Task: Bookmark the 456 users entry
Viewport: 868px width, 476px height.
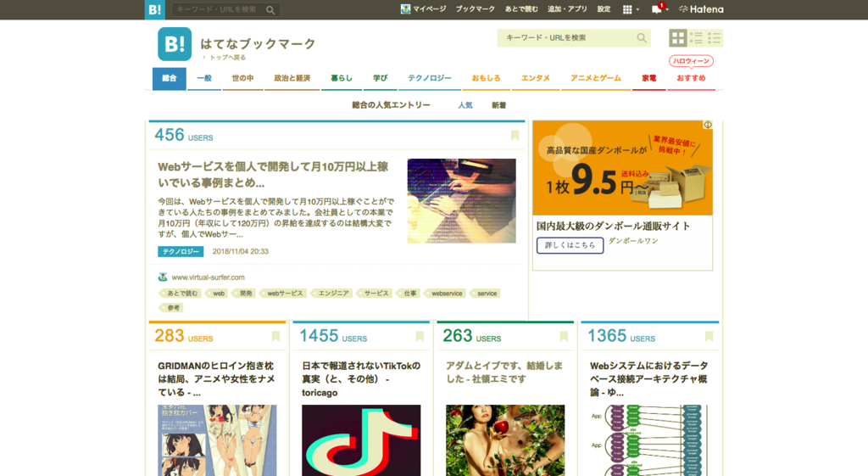Action: (515, 135)
